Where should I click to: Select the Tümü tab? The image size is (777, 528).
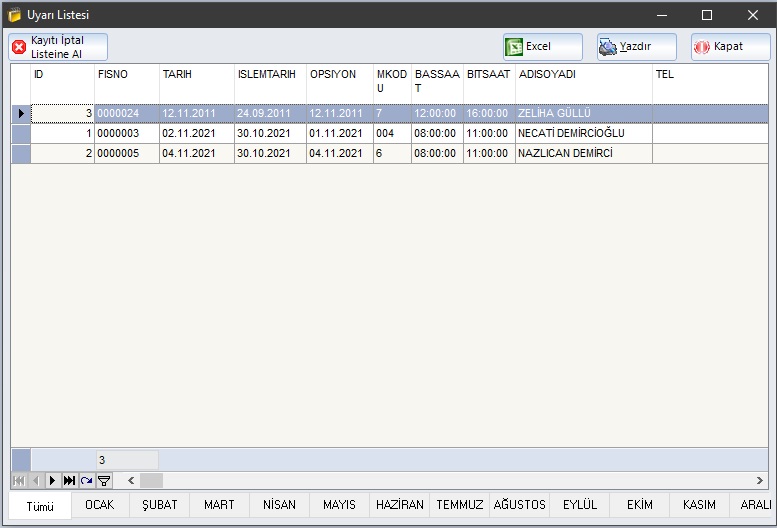[41, 506]
